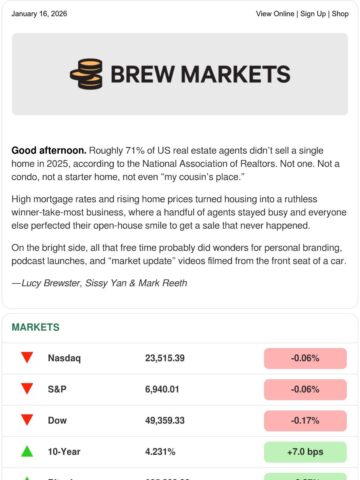
Task: Click the Nasdaq -0.06% change badge
Action: point(305,358)
